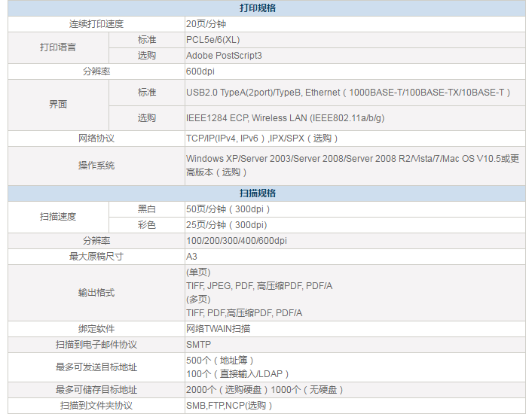Select the 操作系统 label
532x414 pixels.
coord(96,166)
